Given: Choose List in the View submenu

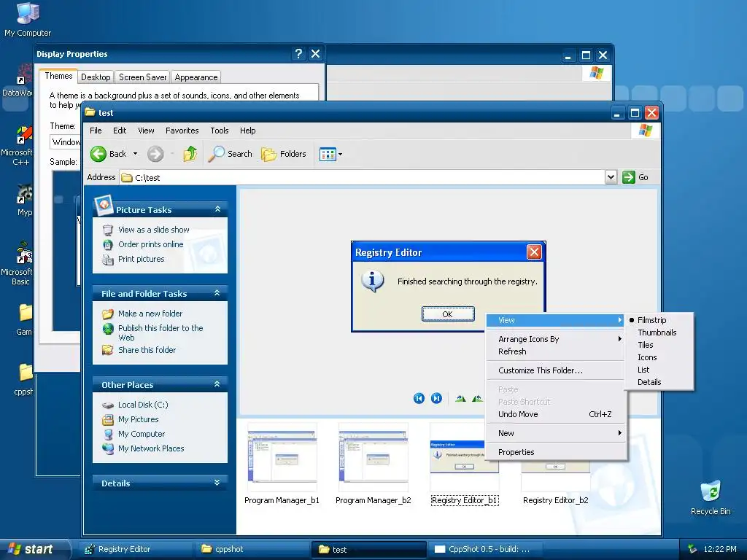Looking at the screenshot, I should coord(643,370).
